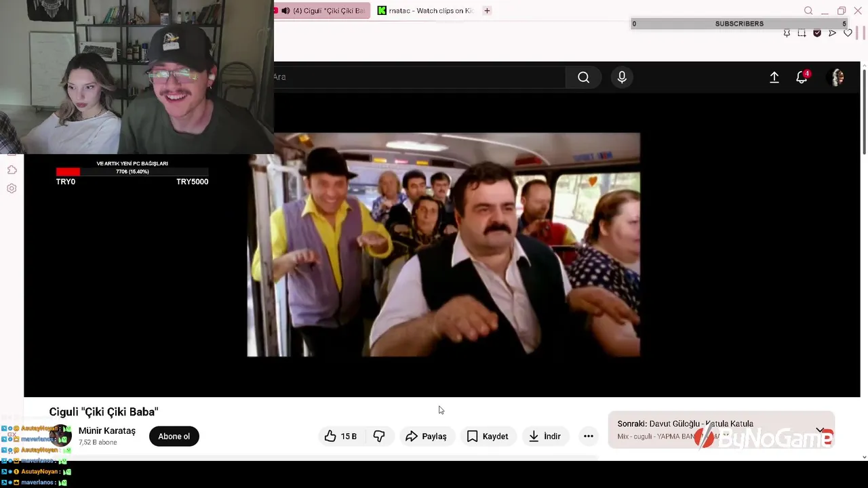Image resolution: width=868 pixels, height=488 pixels.
Task: Click the browser pin icon in toolbar
Action: point(787,33)
